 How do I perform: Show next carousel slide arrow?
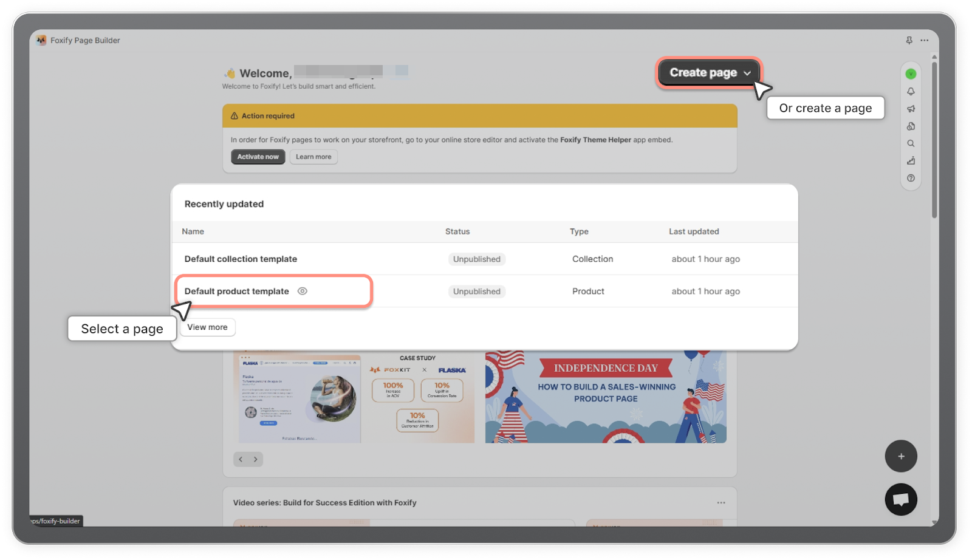pos(256,459)
